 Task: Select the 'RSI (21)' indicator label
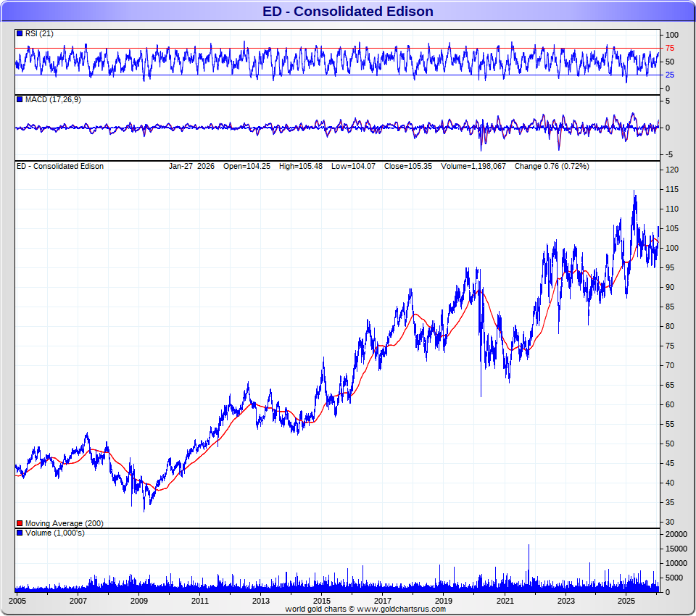[x=39, y=34]
